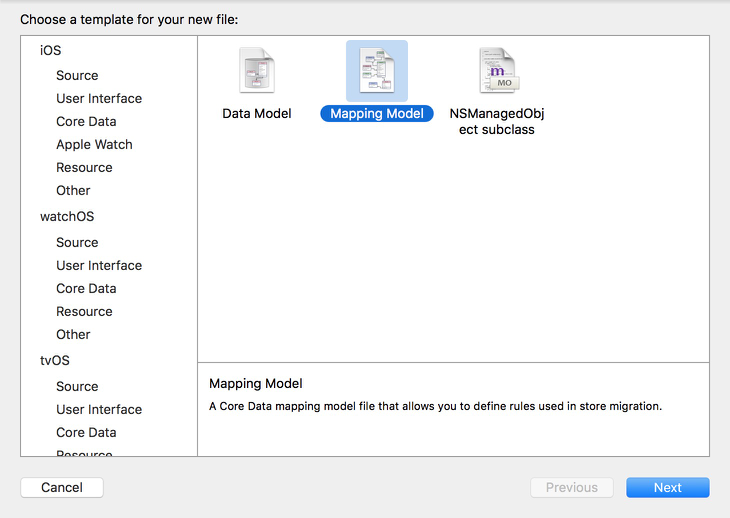Select User Interface under iOS
The height and width of the screenshot is (518, 730).
[x=99, y=98]
